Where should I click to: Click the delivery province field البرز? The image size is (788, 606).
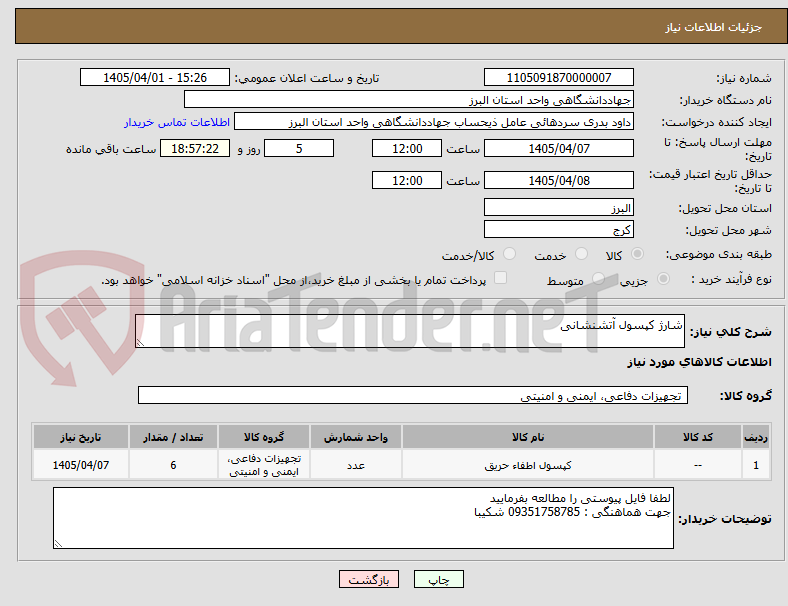(x=558, y=207)
